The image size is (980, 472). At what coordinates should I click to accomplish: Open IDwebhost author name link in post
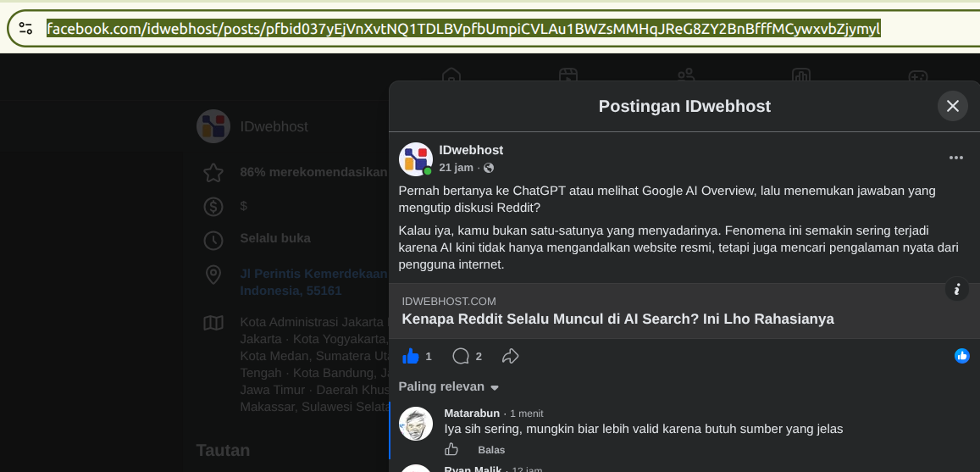click(x=471, y=150)
